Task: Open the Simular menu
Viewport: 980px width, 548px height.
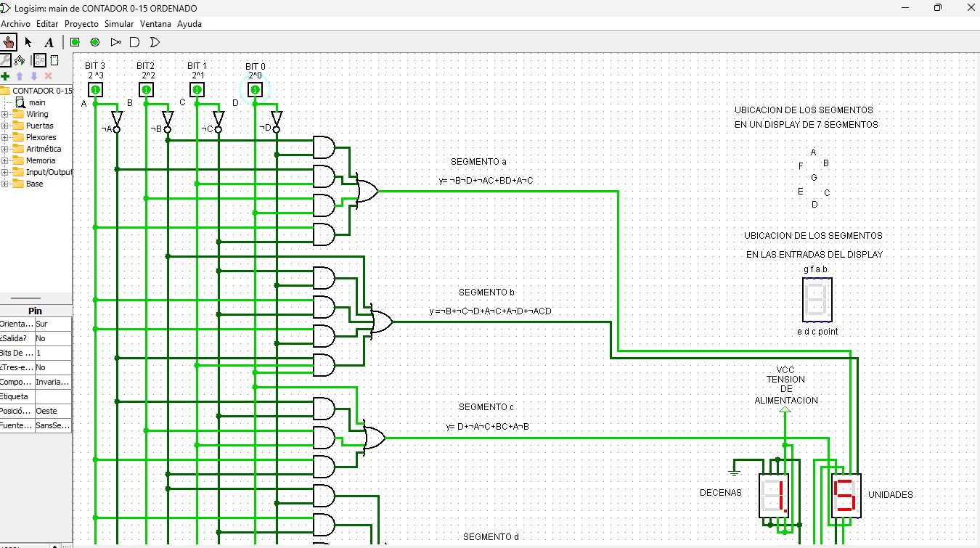Action: tap(119, 23)
